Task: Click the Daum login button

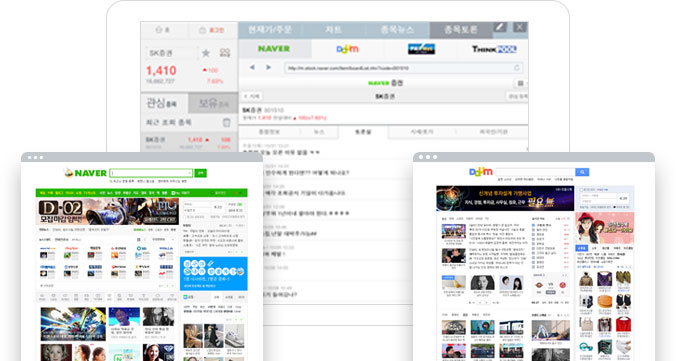Action: click(623, 198)
